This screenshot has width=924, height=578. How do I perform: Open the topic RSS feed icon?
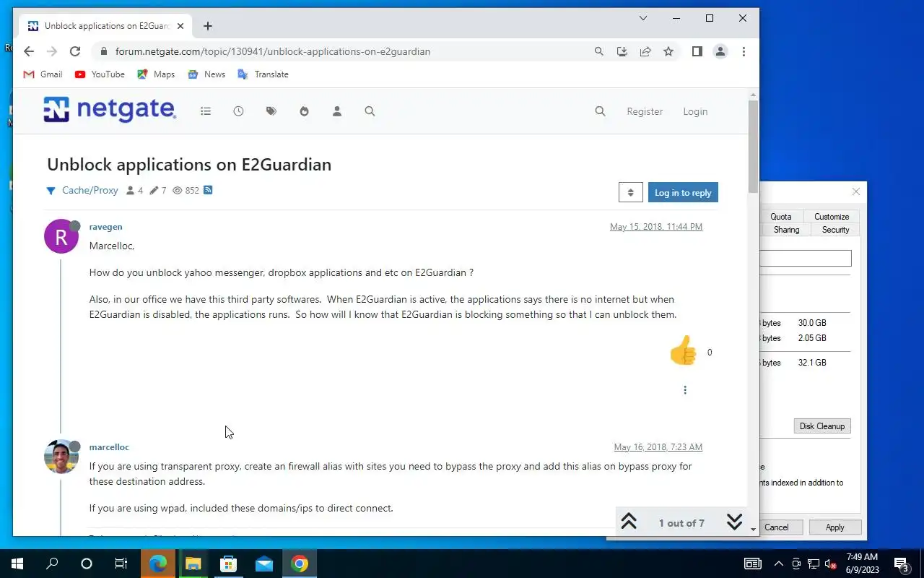click(208, 190)
